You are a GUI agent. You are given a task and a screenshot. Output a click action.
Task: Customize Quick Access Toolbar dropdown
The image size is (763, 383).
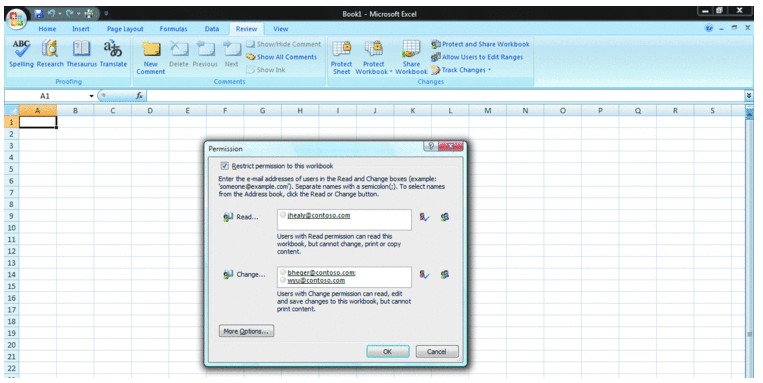(x=106, y=14)
